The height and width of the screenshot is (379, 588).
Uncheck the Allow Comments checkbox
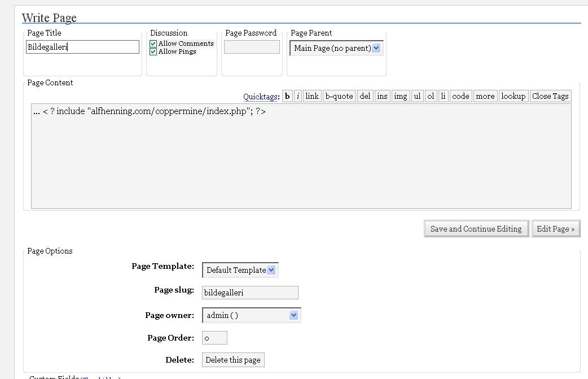tap(153, 43)
